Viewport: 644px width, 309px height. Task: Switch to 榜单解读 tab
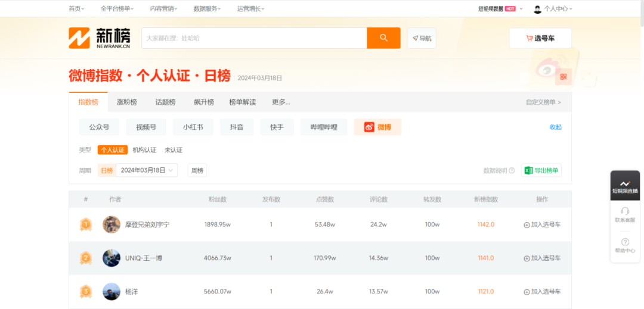(x=243, y=102)
